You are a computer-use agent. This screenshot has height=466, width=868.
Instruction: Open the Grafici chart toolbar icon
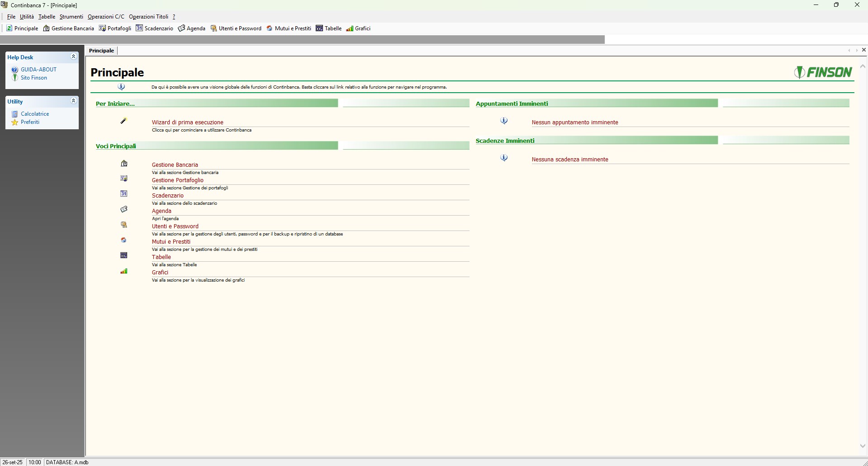coord(350,28)
